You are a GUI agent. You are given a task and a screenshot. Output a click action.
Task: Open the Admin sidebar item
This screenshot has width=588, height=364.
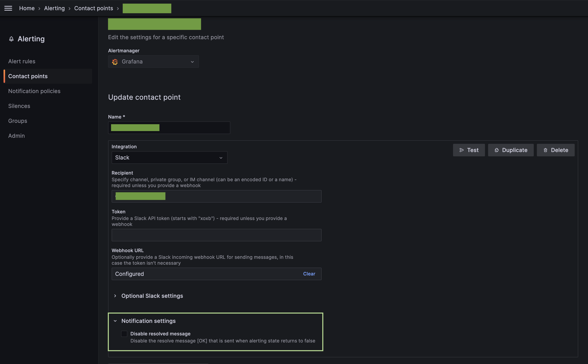pyautogui.click(x=16, y=136)
